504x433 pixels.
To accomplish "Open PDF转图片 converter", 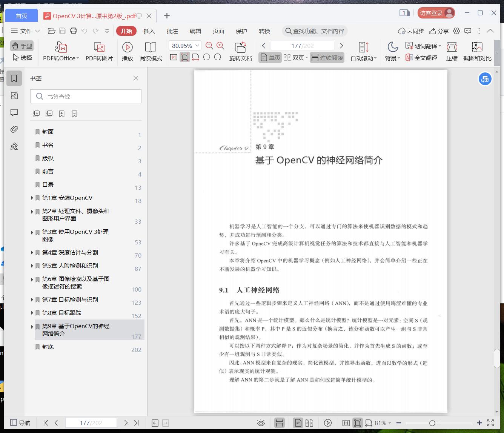I will (99, 51).
